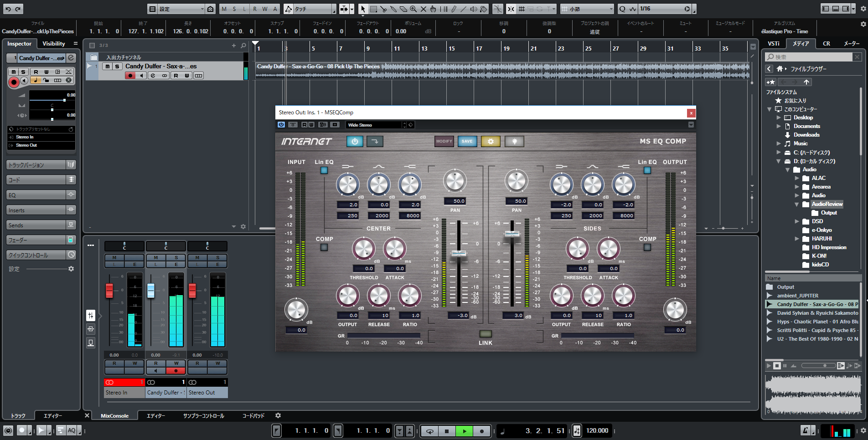
Task: Switch to the VSTi tab
Action: (x=774, y=44)
